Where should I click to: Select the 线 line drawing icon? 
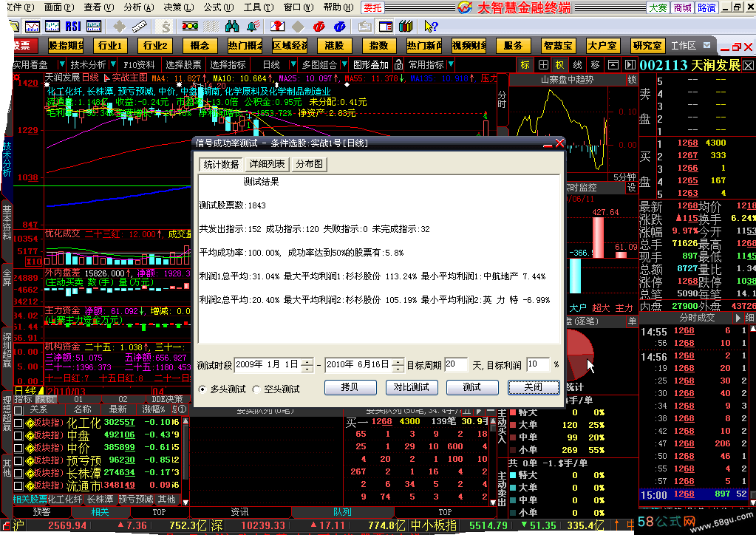[x=578, y=64]
